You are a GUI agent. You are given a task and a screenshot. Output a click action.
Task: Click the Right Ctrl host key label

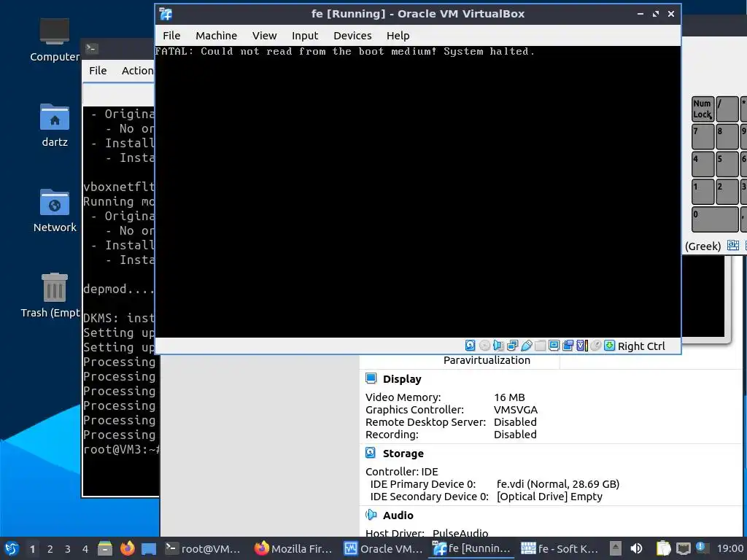[641, 346]
